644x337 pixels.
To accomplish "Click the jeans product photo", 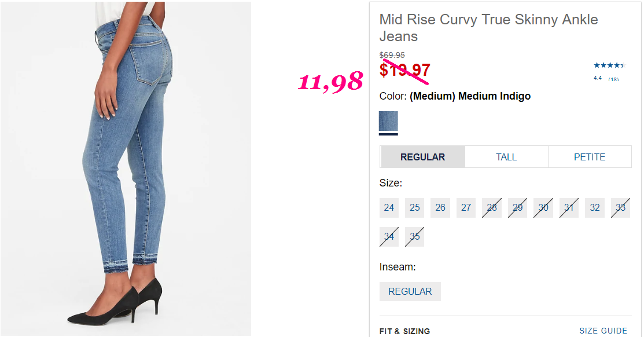I will click(x=126, y=169).
